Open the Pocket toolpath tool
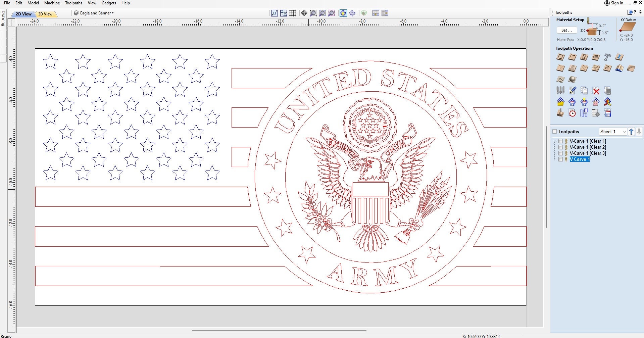The height and width of the screenshot is (338, 644). 572,57
